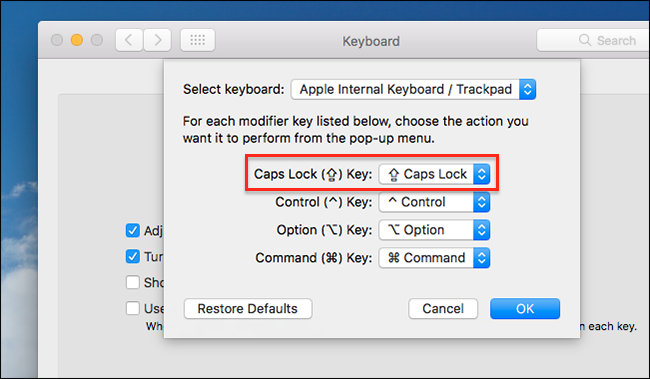Click the back navigation arrow
The width and height of the screenshot is (650, 379).
129,40
